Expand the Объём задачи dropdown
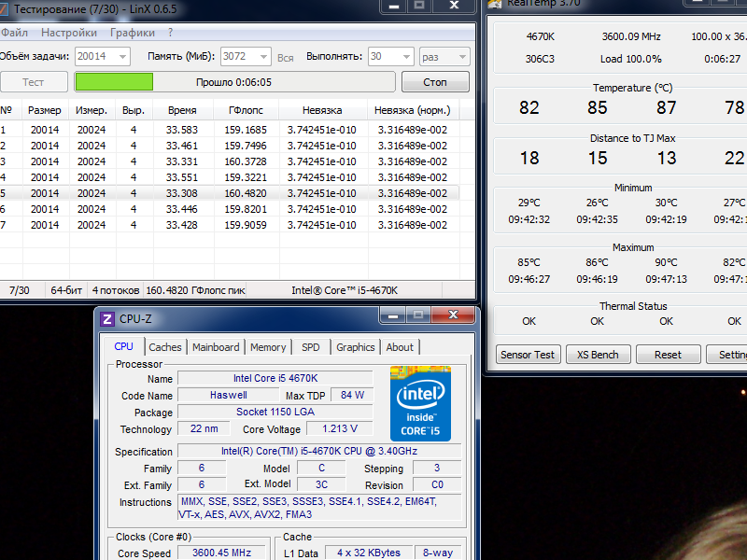 coord(122,57)
